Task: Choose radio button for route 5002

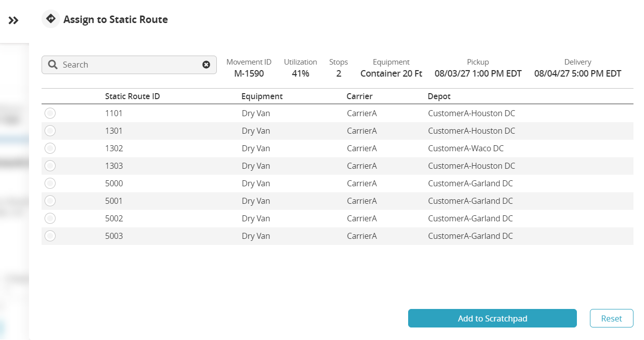Action: point(50,218)
